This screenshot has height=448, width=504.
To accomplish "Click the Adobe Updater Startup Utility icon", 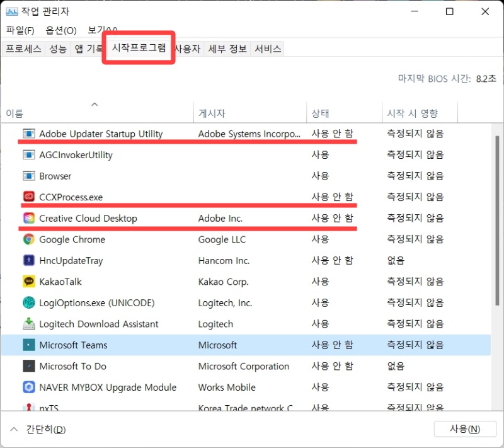I will point(29,134).
